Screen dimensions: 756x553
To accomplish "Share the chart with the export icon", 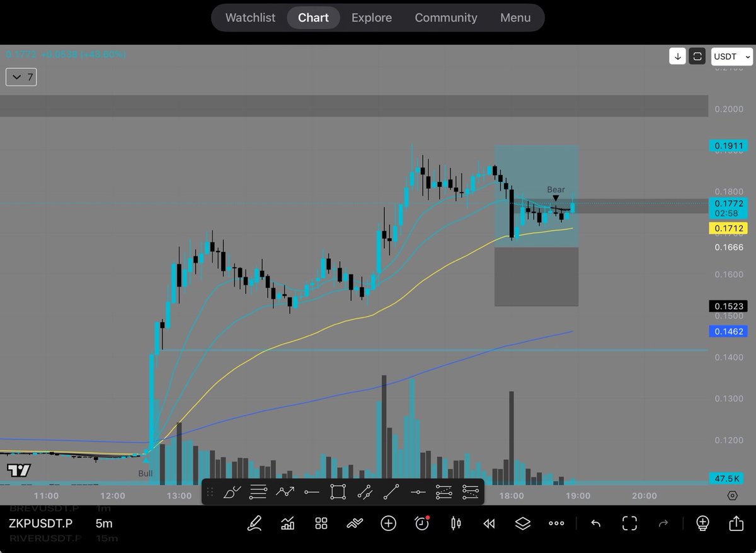I will point(736,523).
